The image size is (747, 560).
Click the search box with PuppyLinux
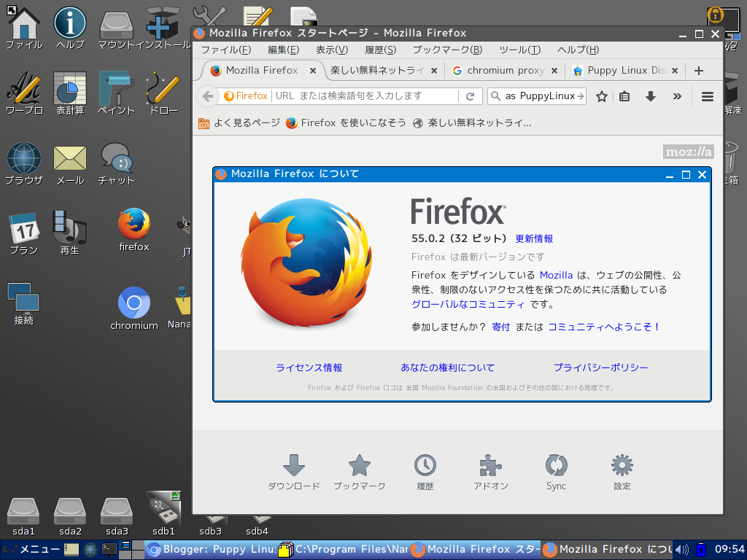tap(537, 96)
